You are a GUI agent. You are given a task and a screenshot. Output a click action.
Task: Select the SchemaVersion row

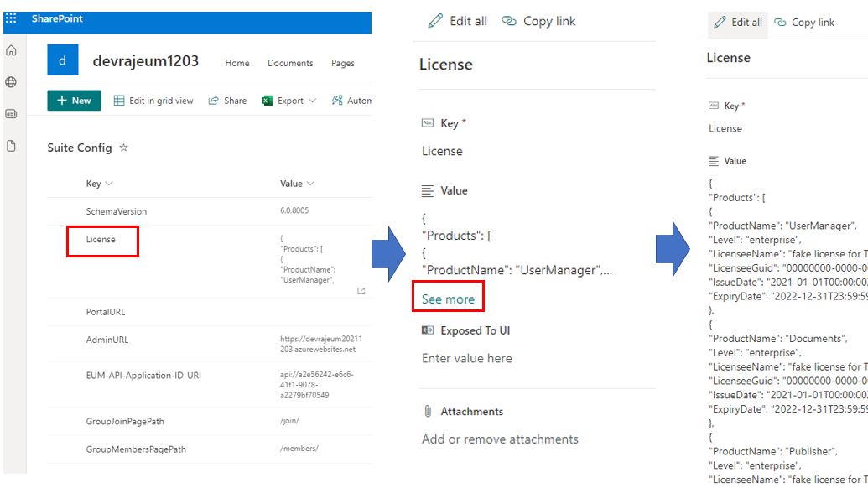[x=210, y=211]
